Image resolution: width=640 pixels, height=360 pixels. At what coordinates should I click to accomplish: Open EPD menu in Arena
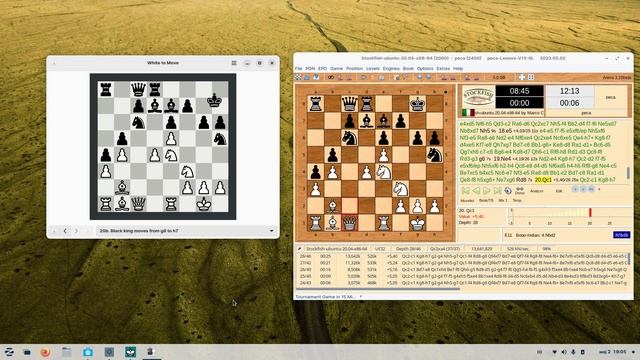point(322,69)
